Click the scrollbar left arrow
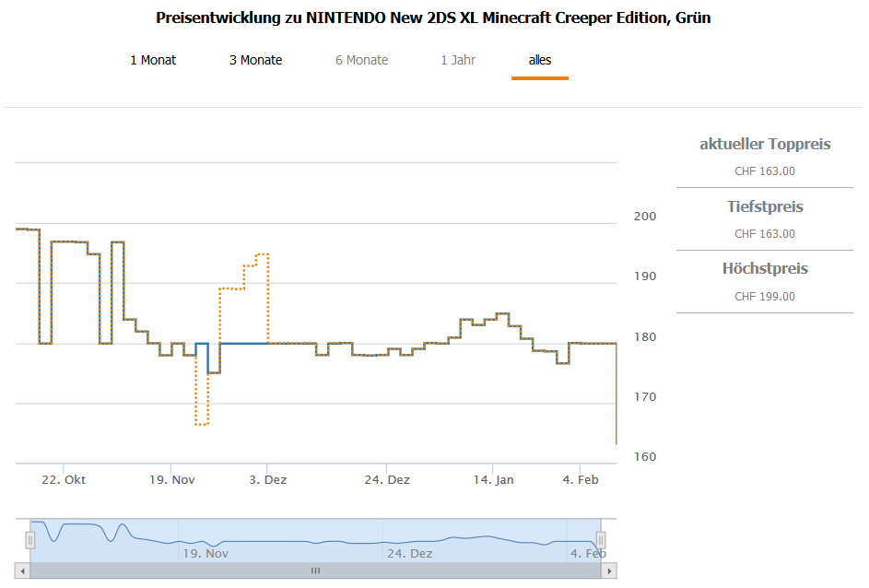 click(x=23, y=571)
